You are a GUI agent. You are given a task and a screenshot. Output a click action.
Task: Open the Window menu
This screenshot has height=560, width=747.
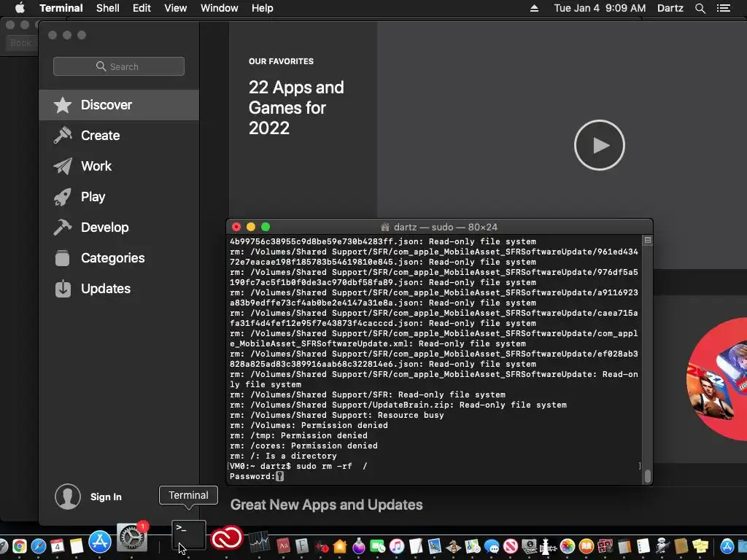click(x=219, y=8)
